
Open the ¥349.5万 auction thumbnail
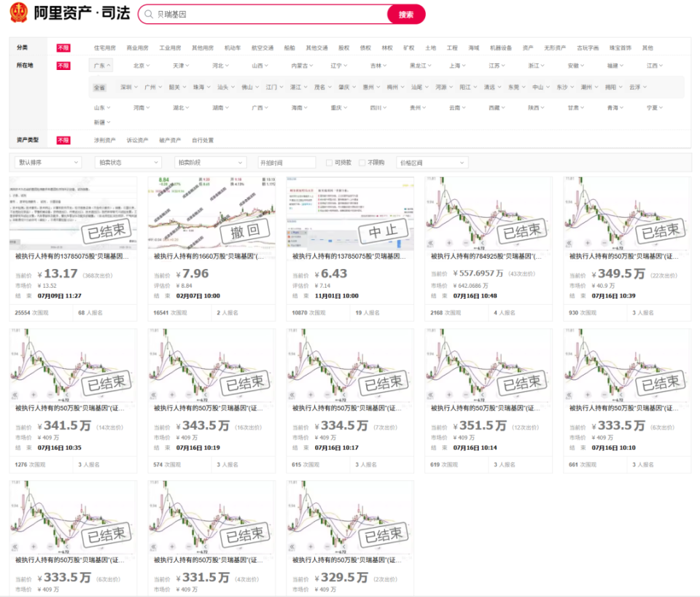click(x=627, y=214)
